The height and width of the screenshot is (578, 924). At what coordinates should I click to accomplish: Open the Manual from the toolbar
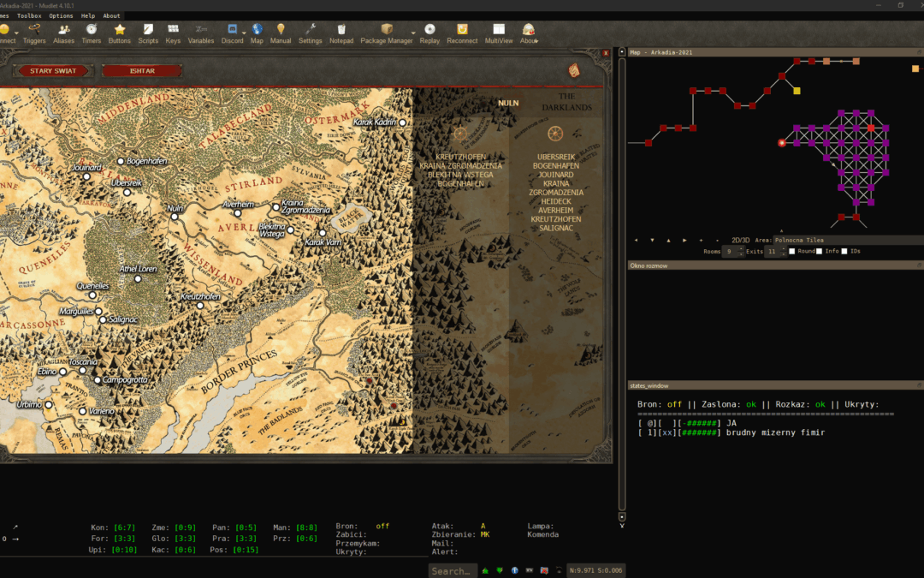281,33
